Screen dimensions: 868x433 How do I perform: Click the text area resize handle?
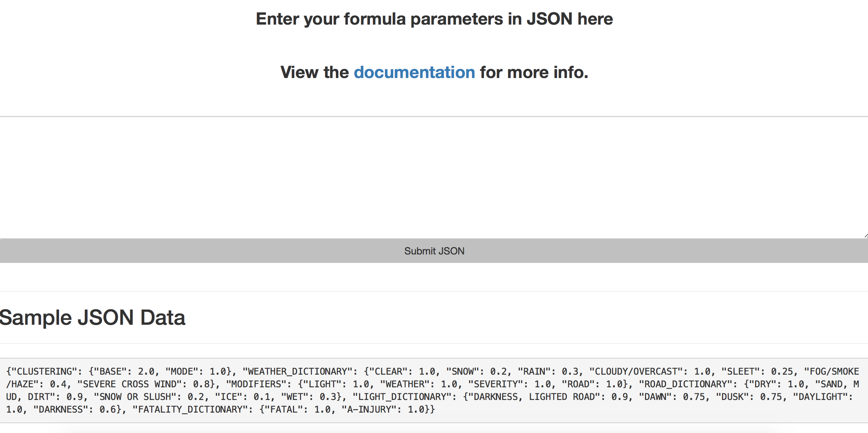(x=866, y=236)
